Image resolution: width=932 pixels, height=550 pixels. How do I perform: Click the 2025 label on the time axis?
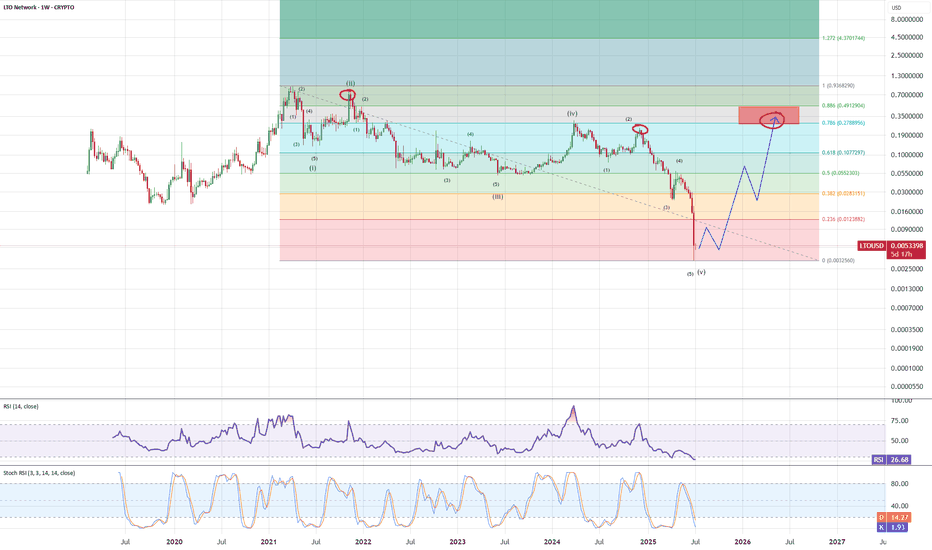pyautogui.click(x=648, y=542)
